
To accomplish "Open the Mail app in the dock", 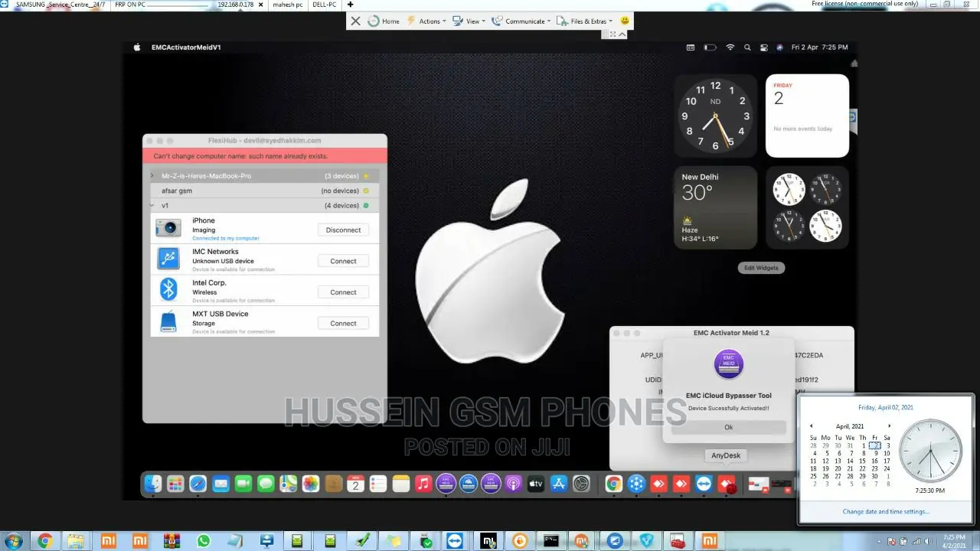I will click(220, 484).
